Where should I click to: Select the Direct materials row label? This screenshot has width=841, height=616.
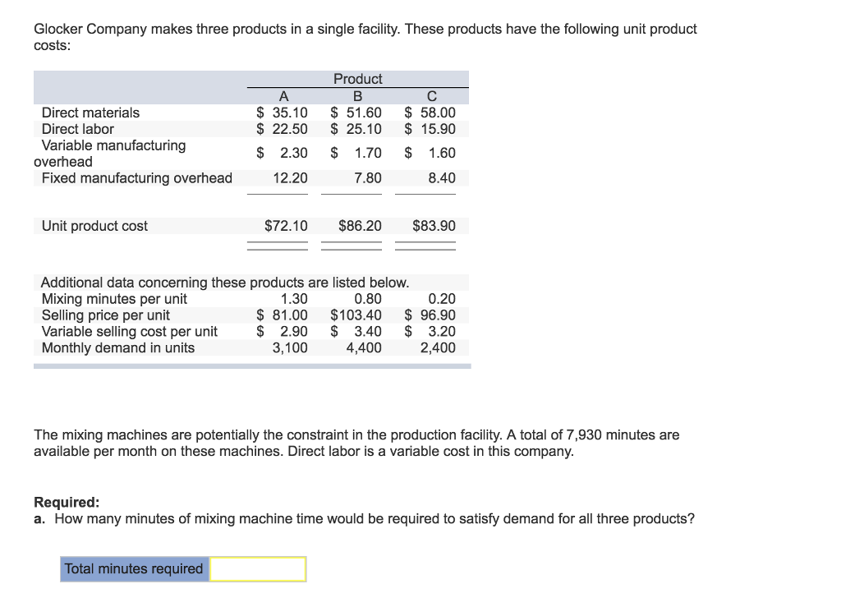[90, 113]
